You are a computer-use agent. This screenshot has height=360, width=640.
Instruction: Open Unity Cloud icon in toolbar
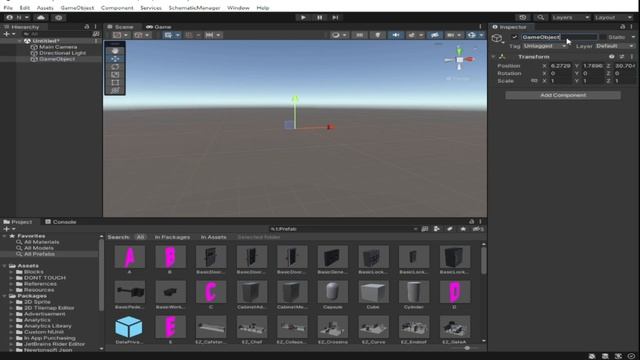point(41,18)
